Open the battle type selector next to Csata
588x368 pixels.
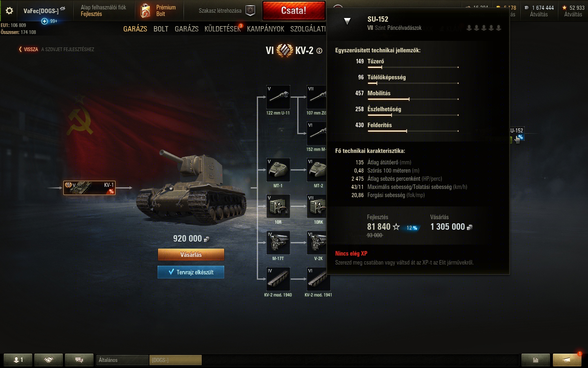pyautogui.click(x=338, y=7)
